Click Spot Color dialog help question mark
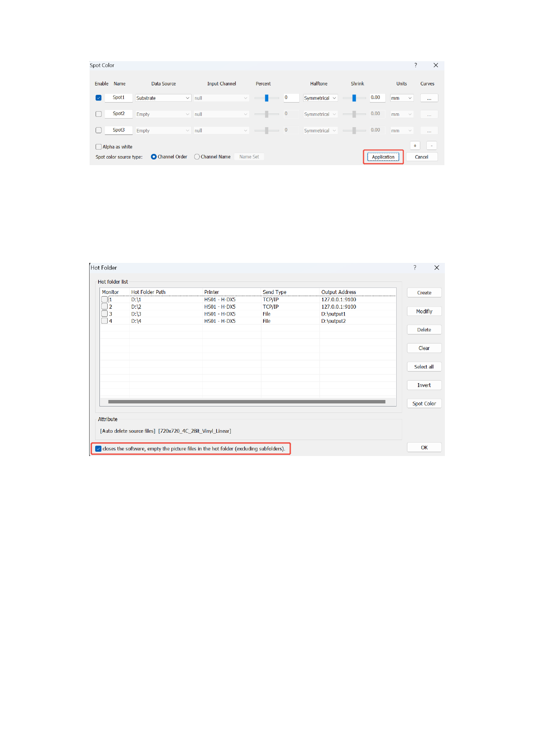The height and width of the screenshot is (756, 534). point(416,65)
